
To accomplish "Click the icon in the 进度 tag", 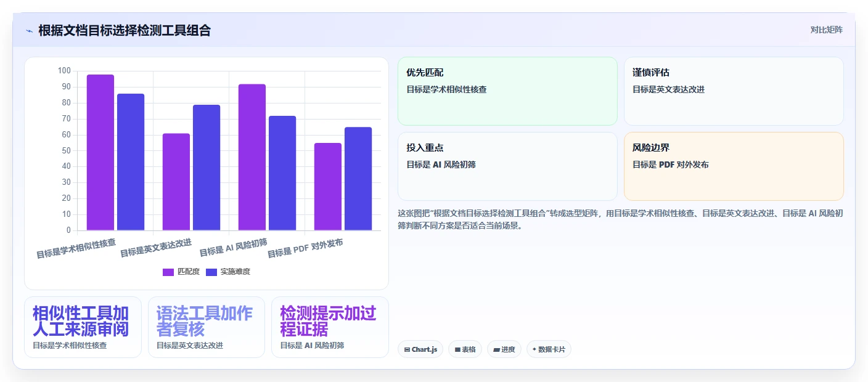I will (x=496, y=349).
